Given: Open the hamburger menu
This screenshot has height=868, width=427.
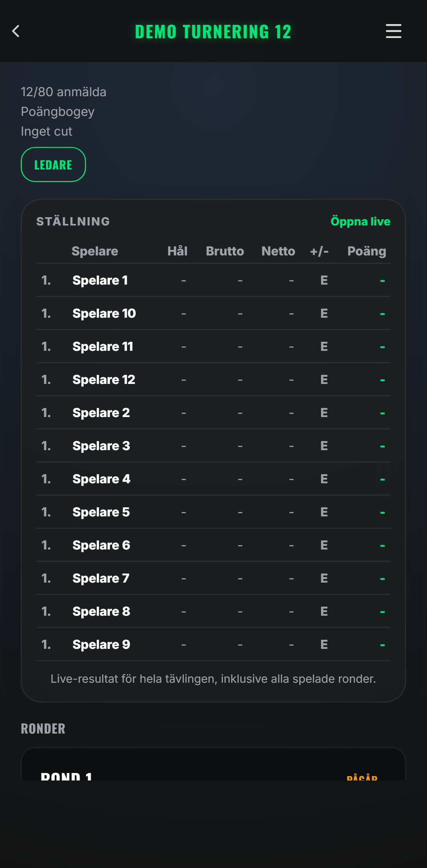Looking at the screenshot, I should 393,31.
